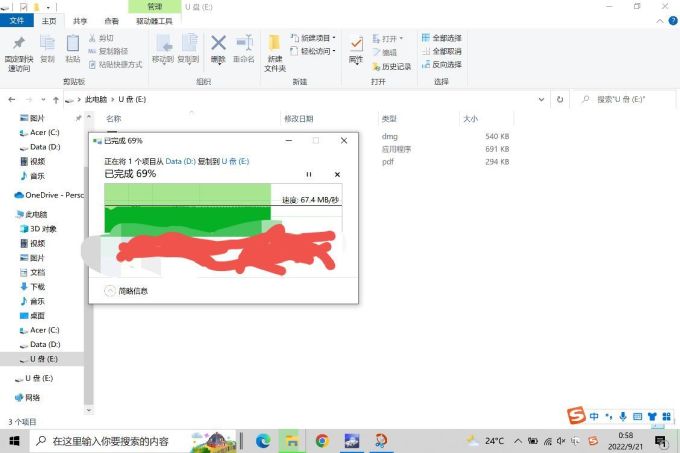The height and width of the screenshot is (453, 680).
Task: Click Data (D:) link in copy dialog
Action: [180, 161]
